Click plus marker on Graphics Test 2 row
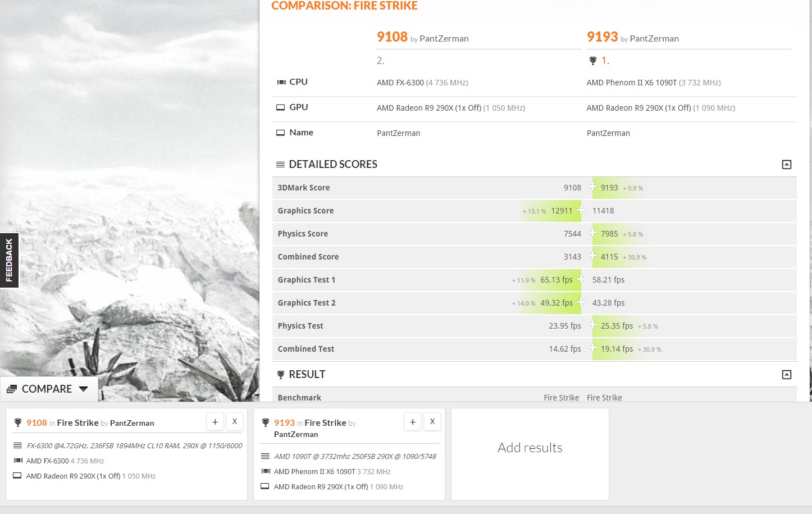Screen dimensions: 812x514 (x=581, y=302)
